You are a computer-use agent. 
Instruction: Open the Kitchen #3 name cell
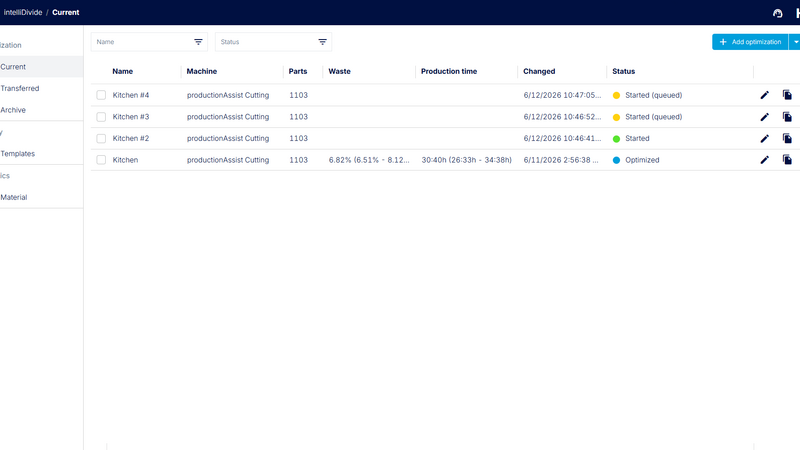click(131, 117)
